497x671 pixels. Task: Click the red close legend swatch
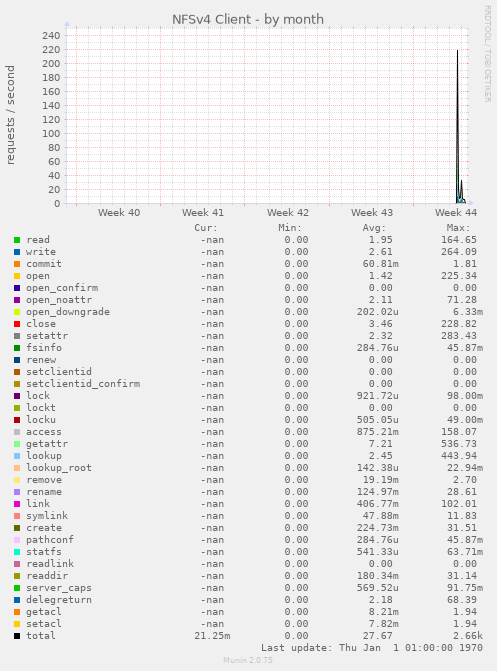tap(17, 324)
